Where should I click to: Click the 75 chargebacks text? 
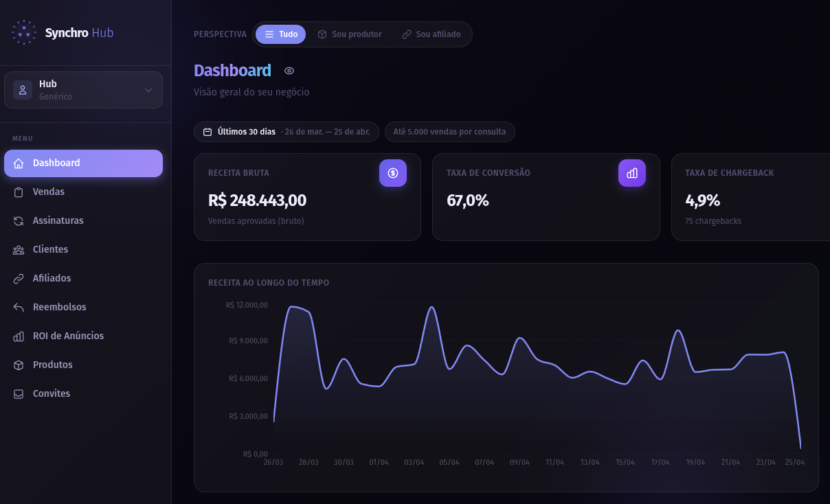coord(713,221)
